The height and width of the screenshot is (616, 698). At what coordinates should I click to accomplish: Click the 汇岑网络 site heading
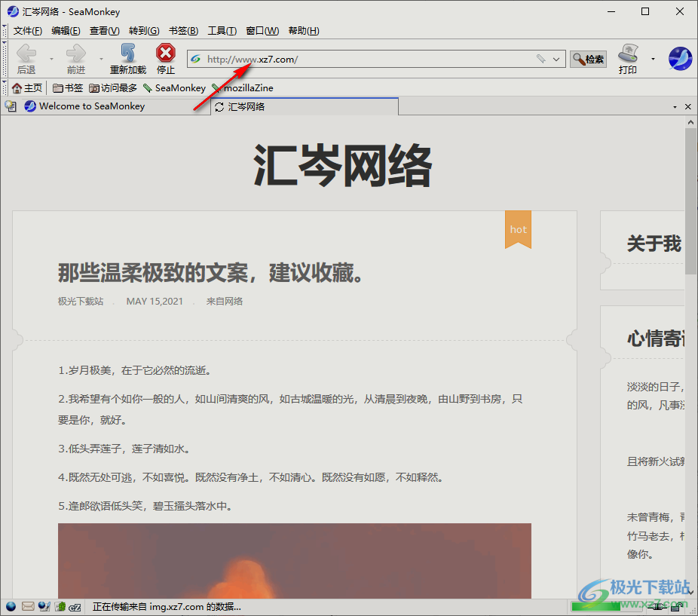[x=342, y=165]
